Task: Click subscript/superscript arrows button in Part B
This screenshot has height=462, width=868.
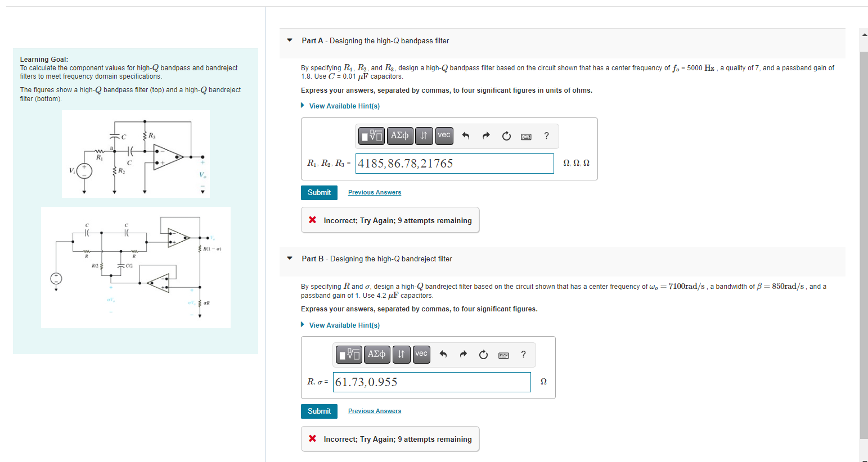Action: [x=401, y=354]
